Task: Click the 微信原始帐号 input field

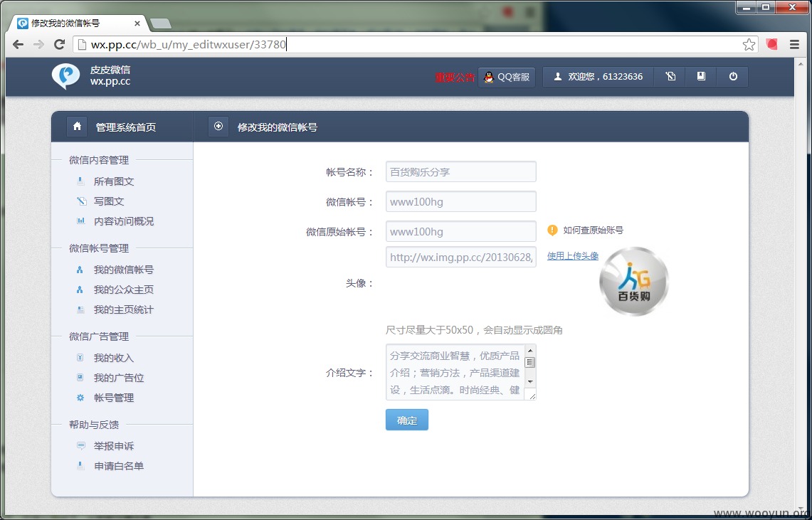Action: click(461, 231)
